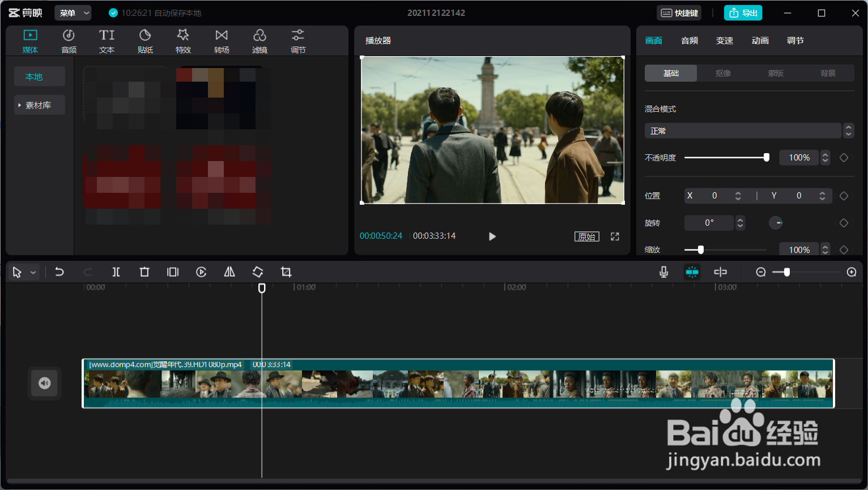Toggle main track magnetic snap
Image resolution: width=868 pixels, height=490 pixels.
(692, 272)
